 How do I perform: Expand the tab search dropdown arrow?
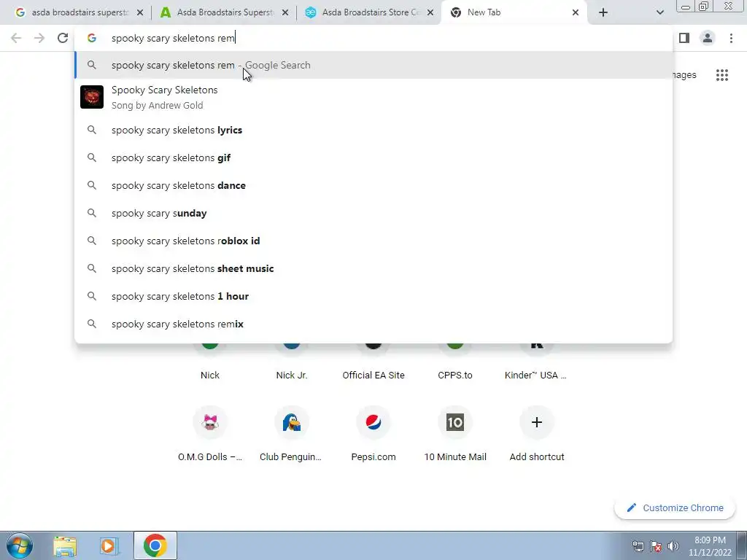tap(659, 12)
